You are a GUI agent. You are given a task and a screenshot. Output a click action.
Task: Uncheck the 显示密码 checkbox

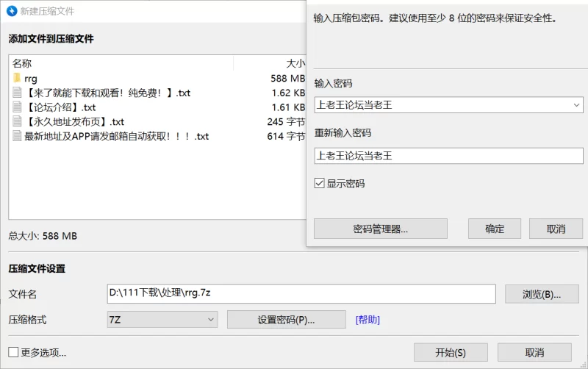[320, 183]
